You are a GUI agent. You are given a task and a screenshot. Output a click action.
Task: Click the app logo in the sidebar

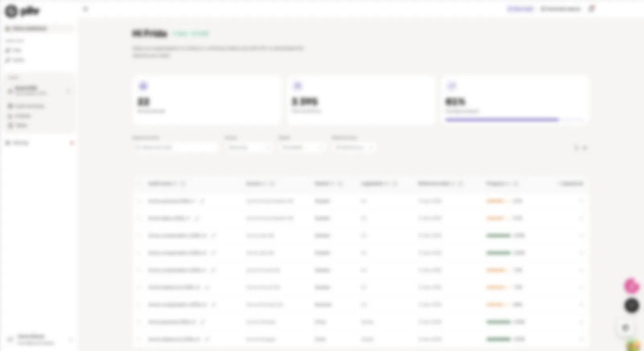pyautogui.click(x=22, y=11)
